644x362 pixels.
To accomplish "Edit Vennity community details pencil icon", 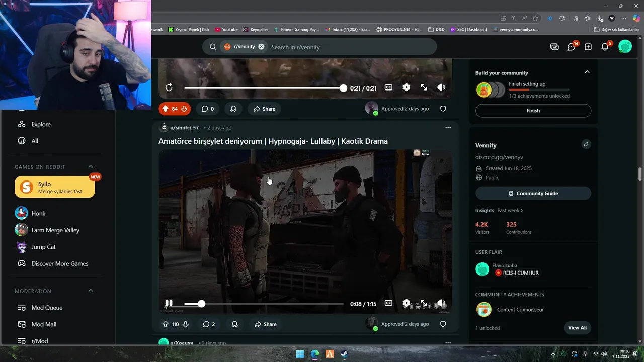I will tap(586, 144).
